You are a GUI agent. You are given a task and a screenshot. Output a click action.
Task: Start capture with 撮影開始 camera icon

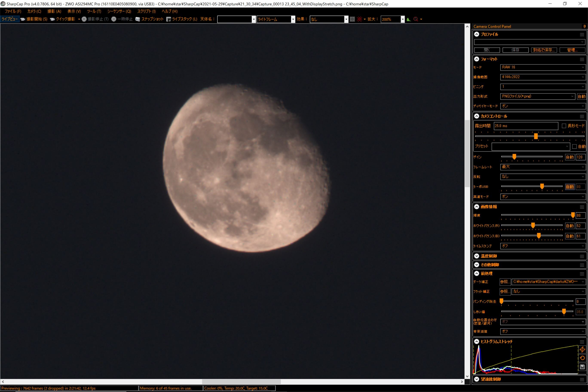[23, 19]
